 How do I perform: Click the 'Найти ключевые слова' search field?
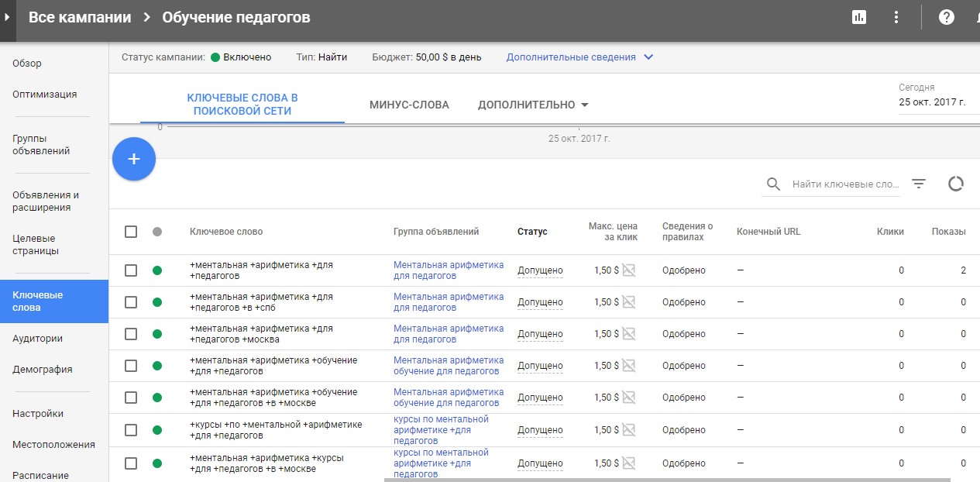pyautogui.click(x=844, y=184)
